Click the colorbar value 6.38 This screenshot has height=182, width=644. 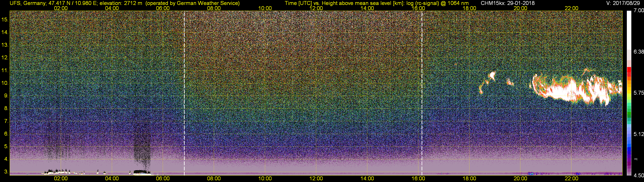tap(639, 52)
